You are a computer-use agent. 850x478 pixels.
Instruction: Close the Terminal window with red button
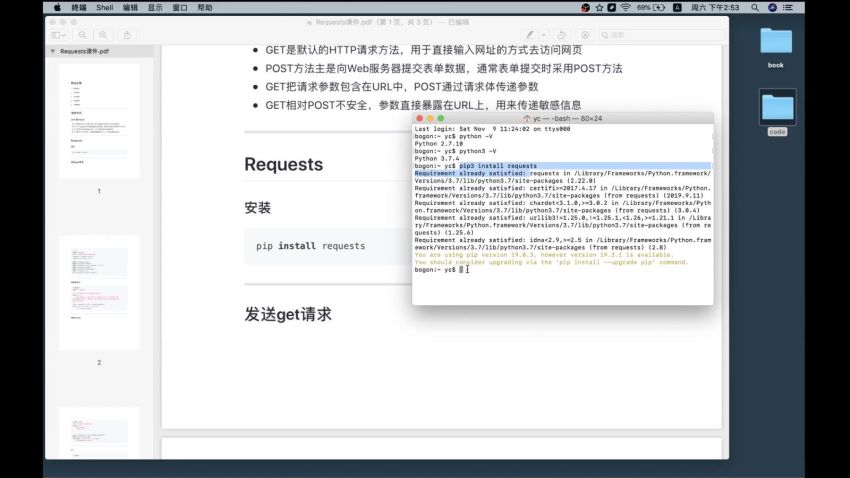coord(419,118)
